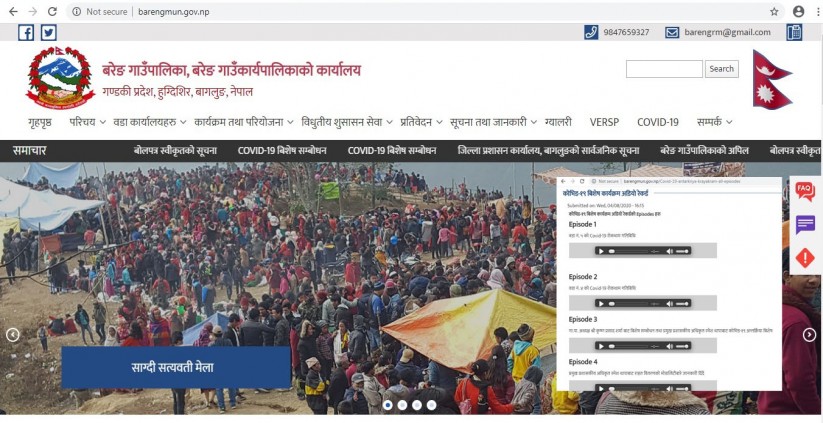Select the second slideshow dot
823x423 pixels.
402,405
